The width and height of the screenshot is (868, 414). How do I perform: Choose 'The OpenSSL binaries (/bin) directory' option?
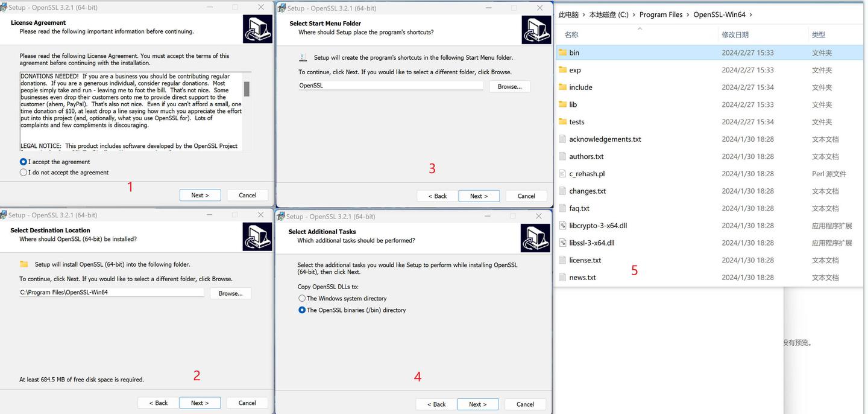[x=302, y=310]
